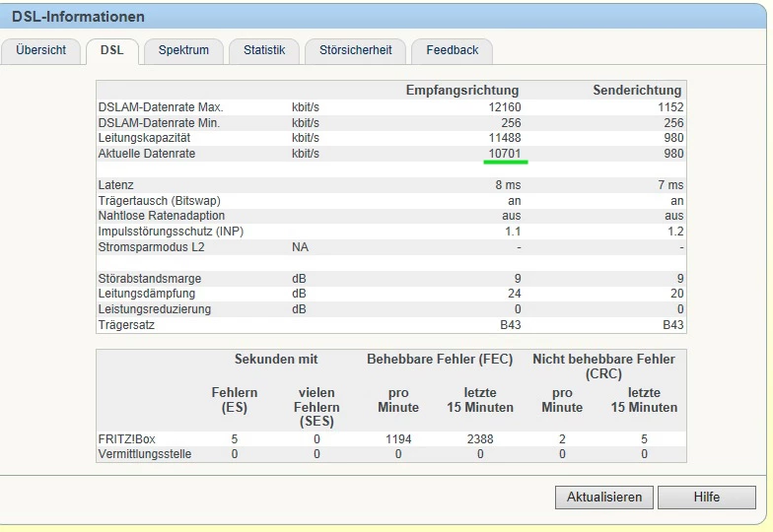Switch to the Feedback tab

(452, 50)
